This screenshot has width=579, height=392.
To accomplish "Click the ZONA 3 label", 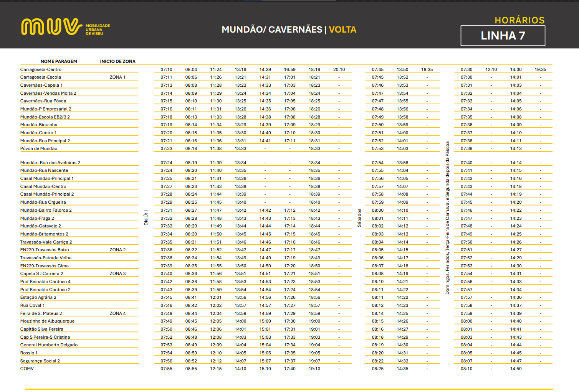I will [117, 273].
